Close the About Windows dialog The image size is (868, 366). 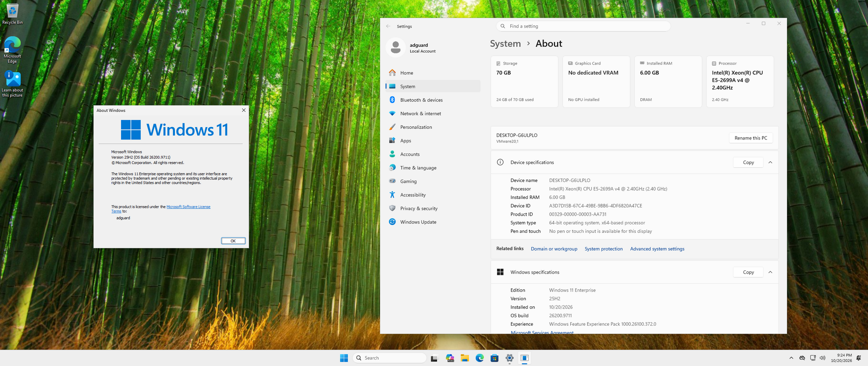[244, 110]
